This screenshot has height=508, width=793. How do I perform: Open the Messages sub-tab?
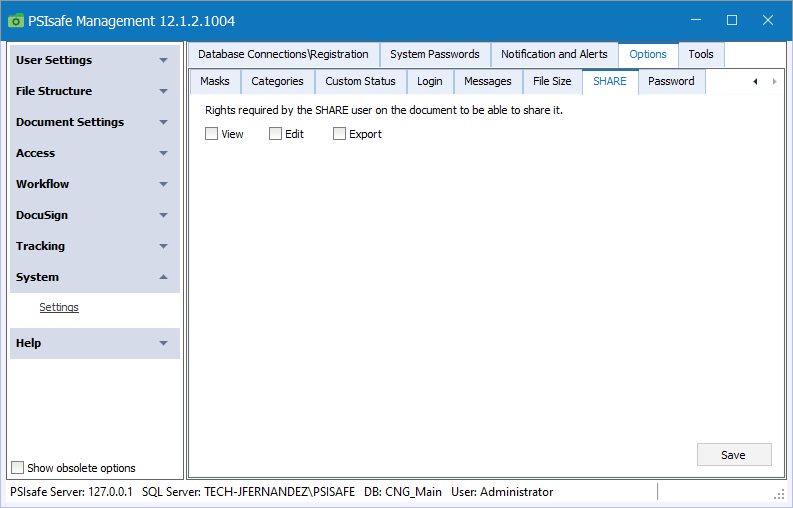click(488, 81)
